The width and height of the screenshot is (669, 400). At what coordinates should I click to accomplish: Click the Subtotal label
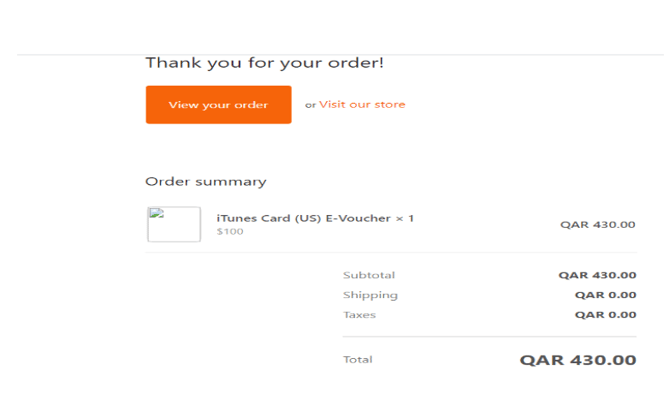(x=369, y=275)
